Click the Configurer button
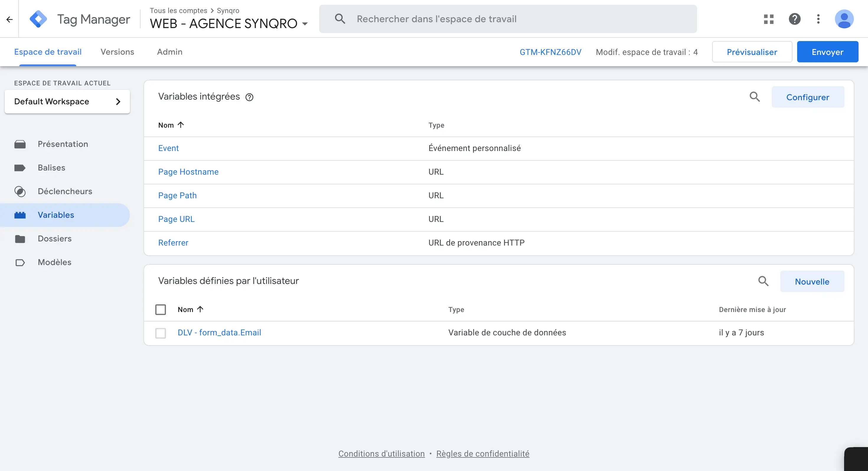868x471 pixels. coord(807,97)
